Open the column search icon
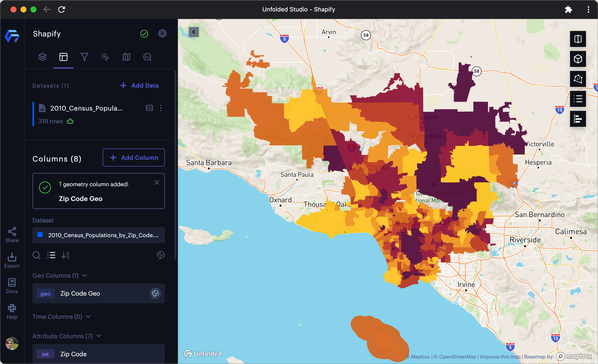 point(36,255)
